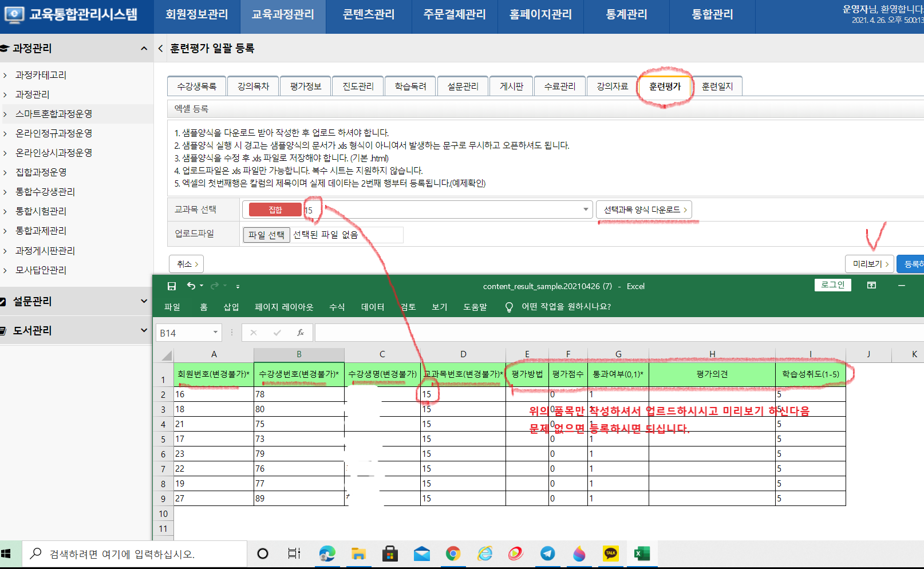Click the Select All corner in Excel grid

click(167, 355)
